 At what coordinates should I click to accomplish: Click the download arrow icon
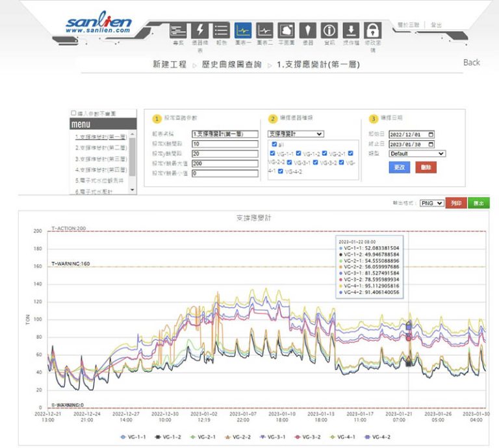[351, 30]
